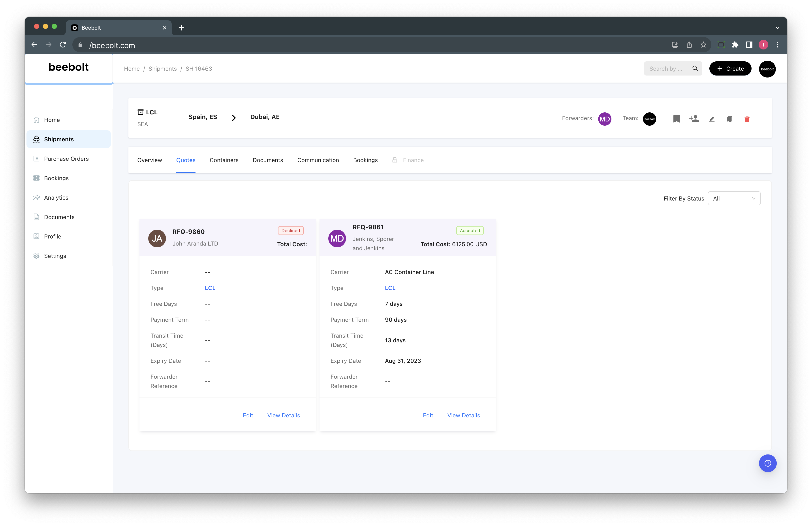Open the Filter By Status dropdown
This screenshot has height=526, width=812.
click(x=734, y=198)
